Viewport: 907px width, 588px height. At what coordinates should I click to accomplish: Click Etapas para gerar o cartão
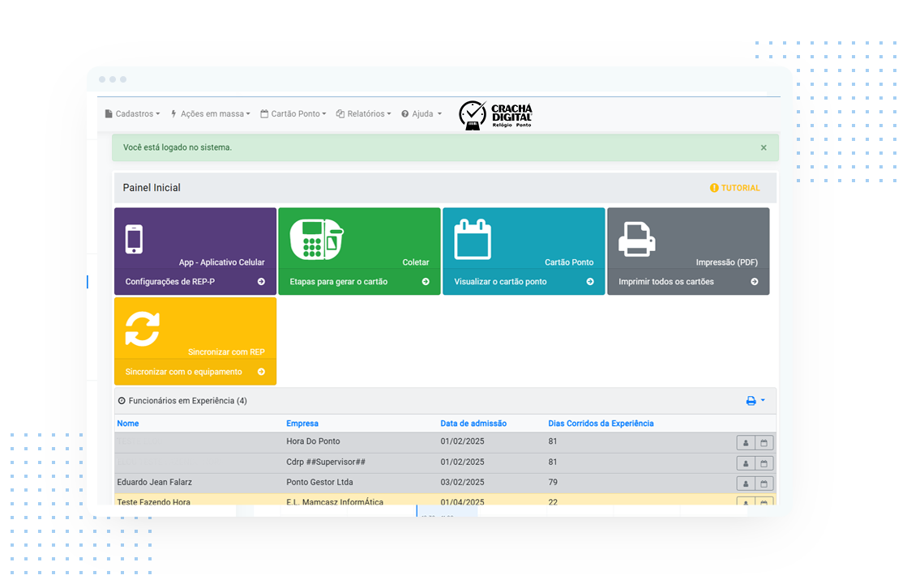[338, 282]
